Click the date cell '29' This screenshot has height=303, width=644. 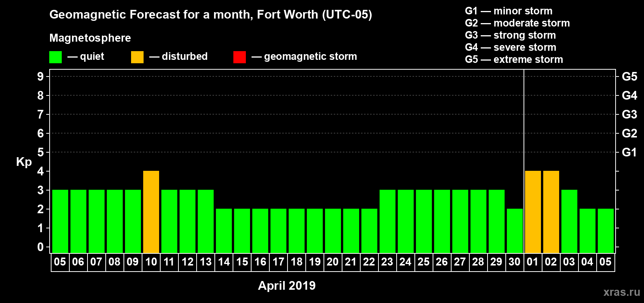(x=497, y=262)
